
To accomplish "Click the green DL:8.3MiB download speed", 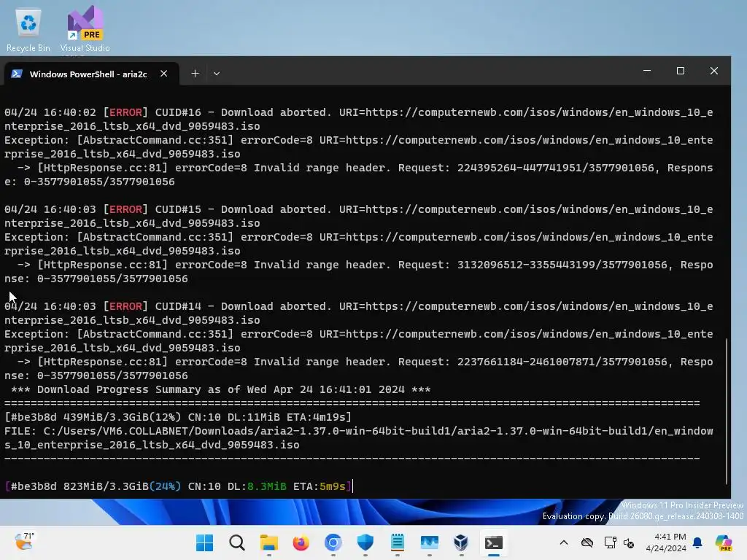I will tap(258, 486).
